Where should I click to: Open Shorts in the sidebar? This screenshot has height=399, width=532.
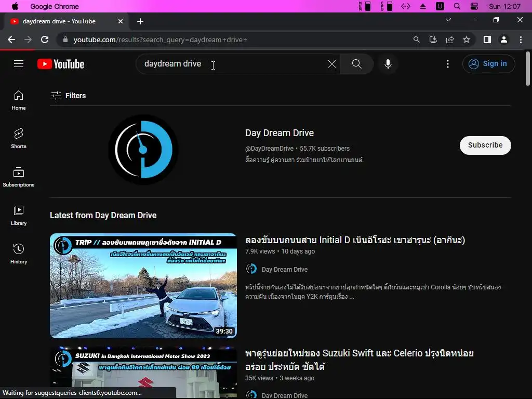[x=19, y=139]
